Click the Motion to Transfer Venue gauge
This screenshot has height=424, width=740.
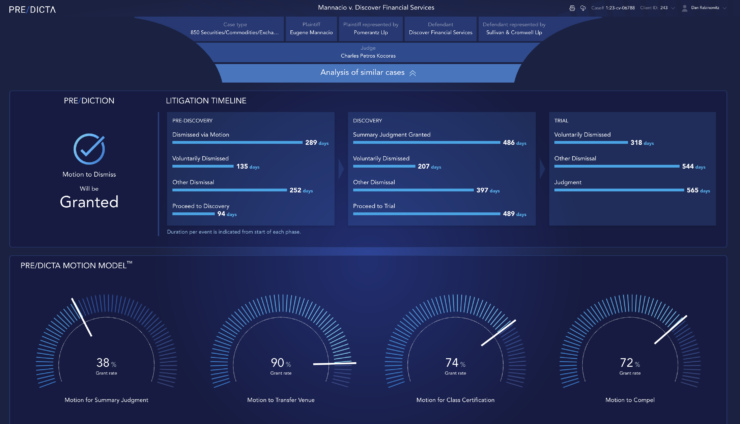click(x=282, y=350)
